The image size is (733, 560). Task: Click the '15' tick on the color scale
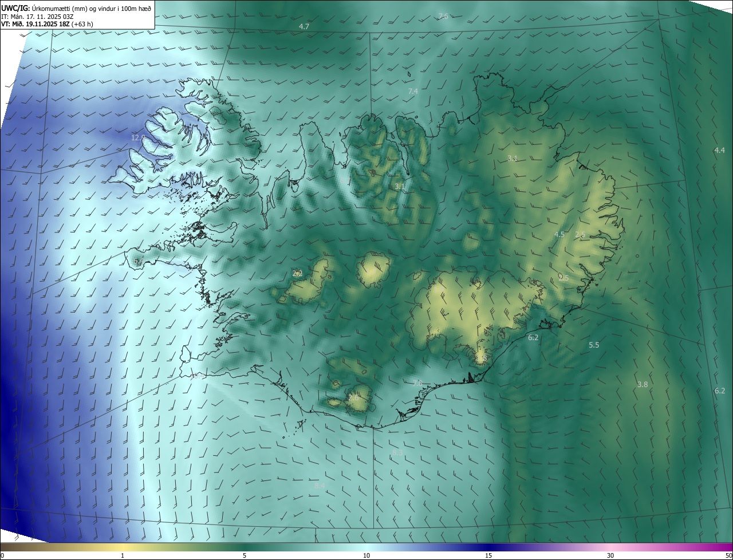[488, 555]
